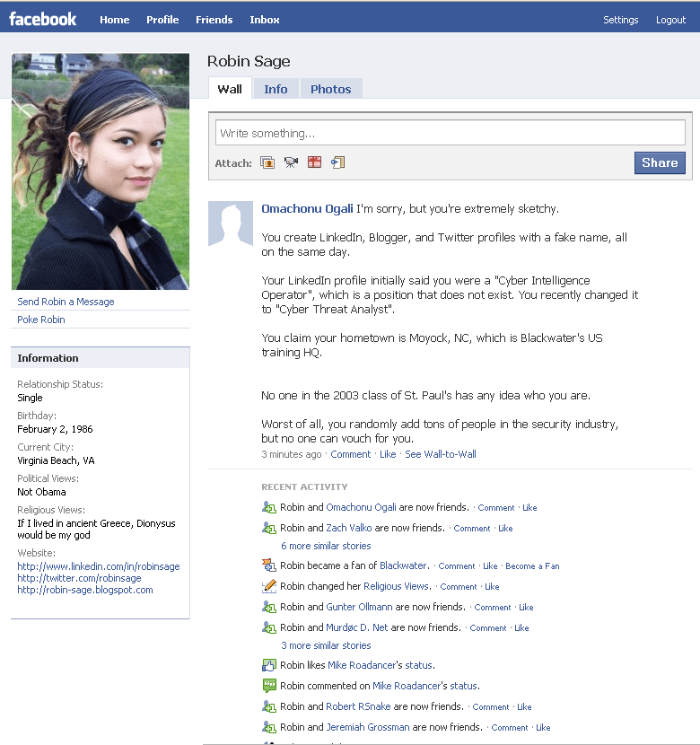Attach a photo using the photo icon
Viewport: 700px width, 745px height.
[267, 163]
